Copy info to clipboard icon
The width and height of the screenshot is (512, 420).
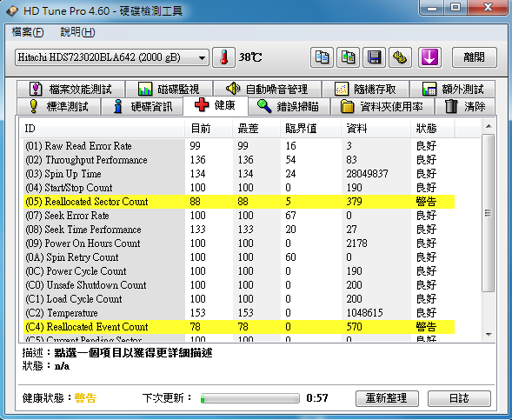pyautogui.click(x=322, y=57)
